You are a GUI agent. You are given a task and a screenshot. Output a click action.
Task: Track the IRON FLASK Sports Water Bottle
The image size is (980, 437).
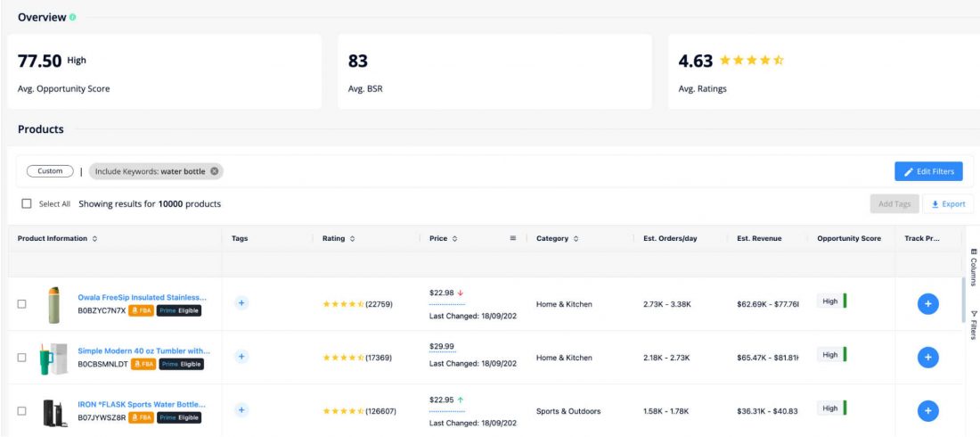coord(927,411)
